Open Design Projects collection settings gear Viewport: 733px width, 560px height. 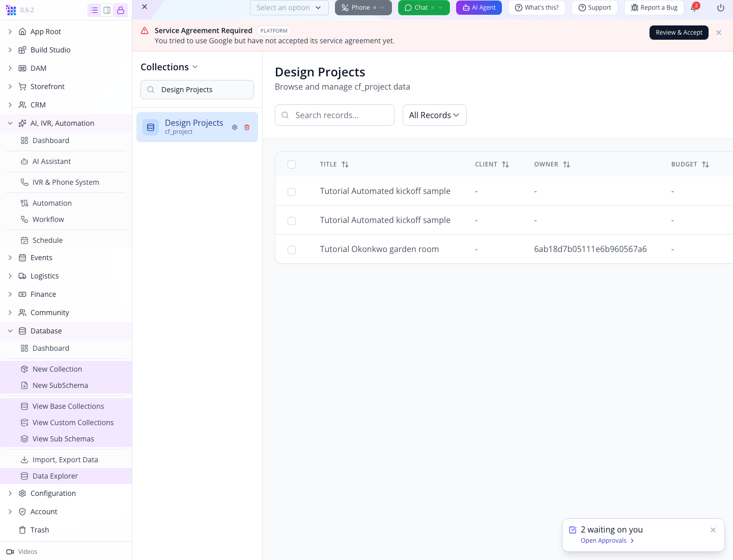coord(235,127)
